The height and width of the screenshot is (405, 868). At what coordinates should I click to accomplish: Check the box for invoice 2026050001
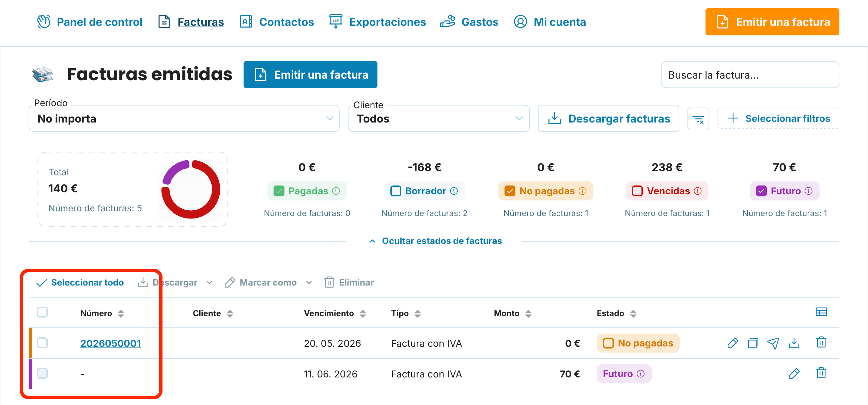[42, 343]
